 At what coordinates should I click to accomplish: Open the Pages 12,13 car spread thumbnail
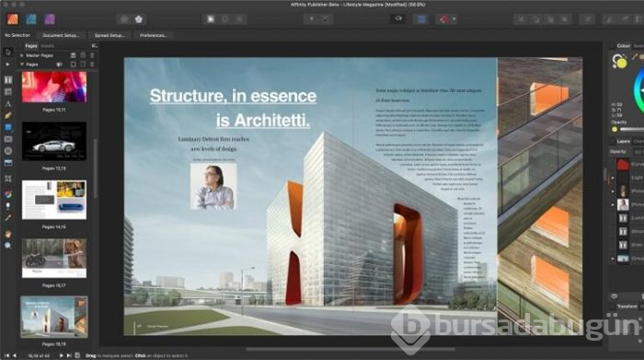pos(54,141)
